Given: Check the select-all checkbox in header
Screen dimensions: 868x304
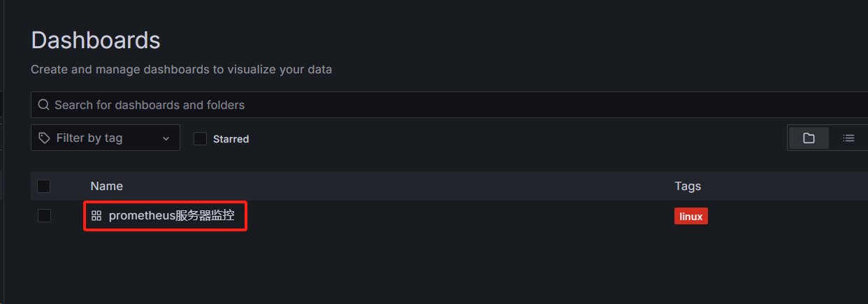Looking at the screenshot, I should [43, 186].
